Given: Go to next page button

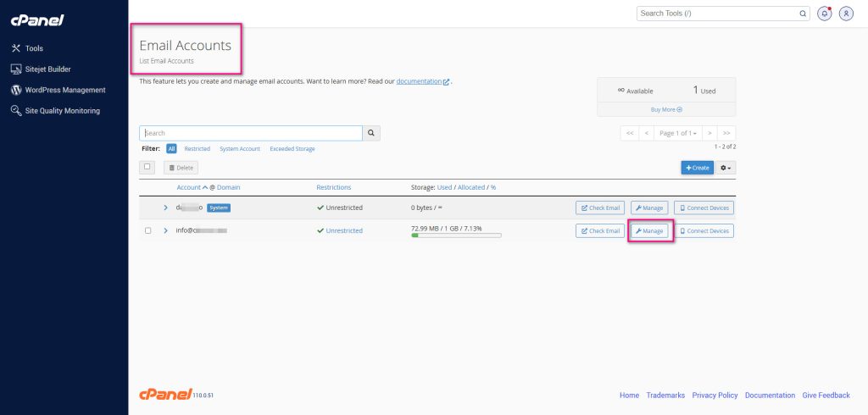Looking at the screenshot, I should coord(709,133).
